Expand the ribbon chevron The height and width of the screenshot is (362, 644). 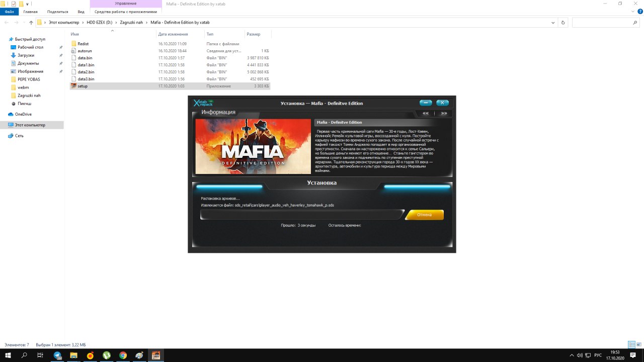click(x=634, y=11)
